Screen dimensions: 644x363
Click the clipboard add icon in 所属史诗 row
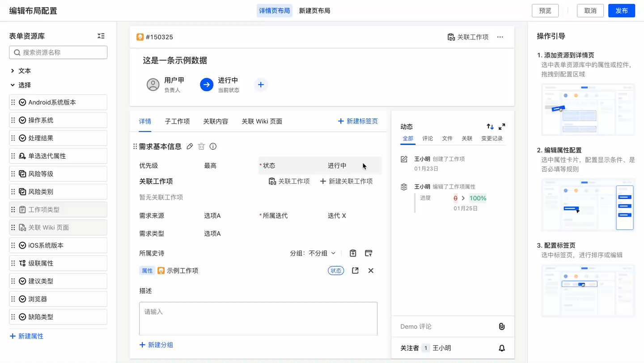[x=353, y=253]
